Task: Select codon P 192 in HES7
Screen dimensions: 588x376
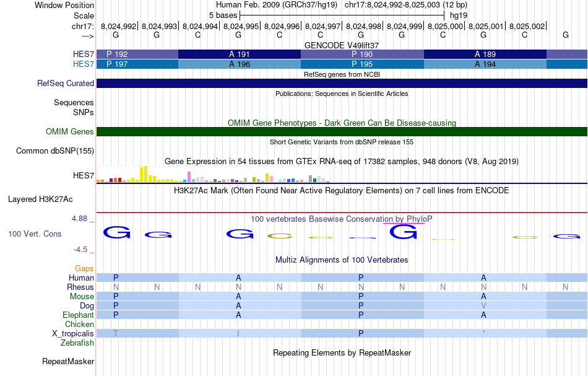Action: [x=137, y=54]
